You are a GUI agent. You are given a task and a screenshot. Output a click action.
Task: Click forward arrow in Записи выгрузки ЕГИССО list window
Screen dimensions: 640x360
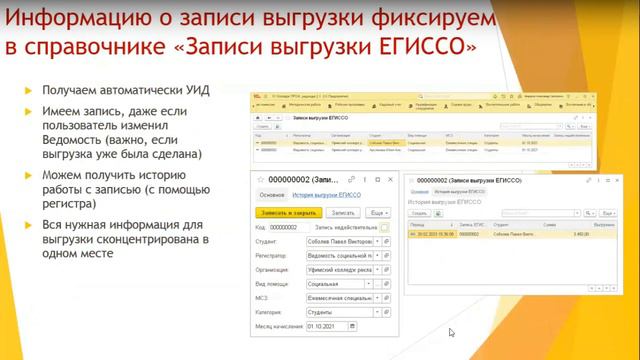(277, 118)
